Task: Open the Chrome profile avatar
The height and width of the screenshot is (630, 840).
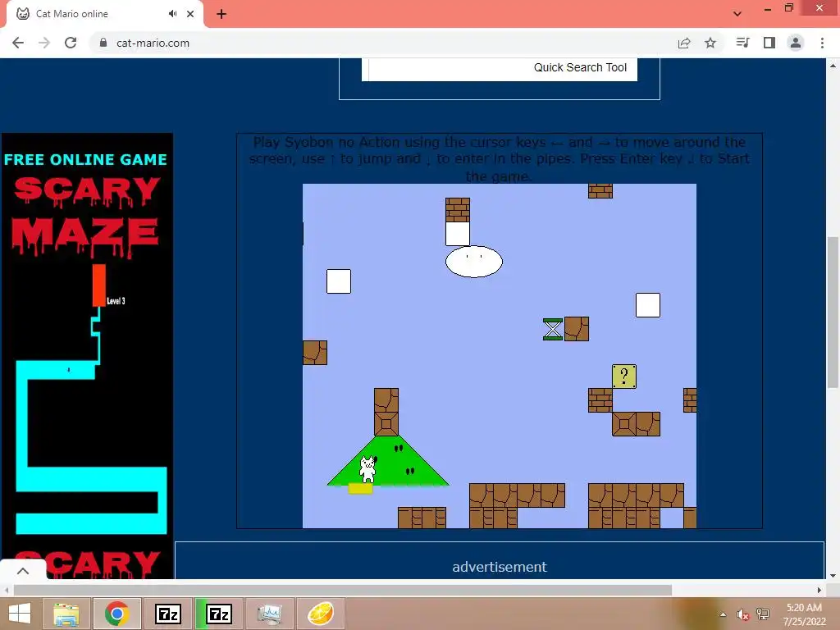Action: coord(796,43)
